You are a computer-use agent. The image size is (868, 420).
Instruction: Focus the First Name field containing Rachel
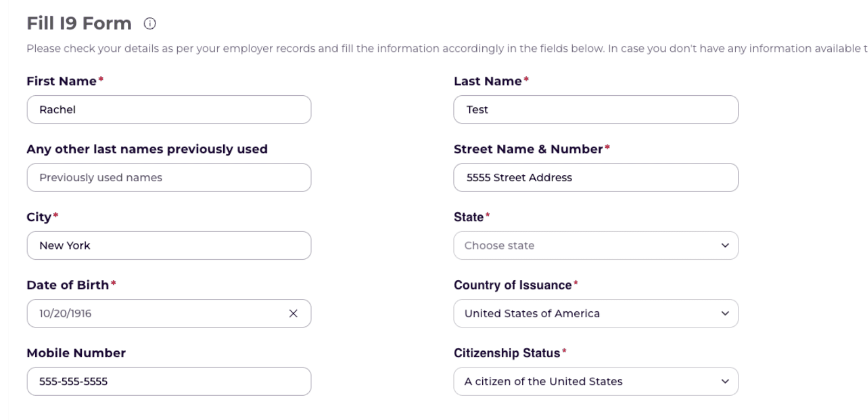169,110
